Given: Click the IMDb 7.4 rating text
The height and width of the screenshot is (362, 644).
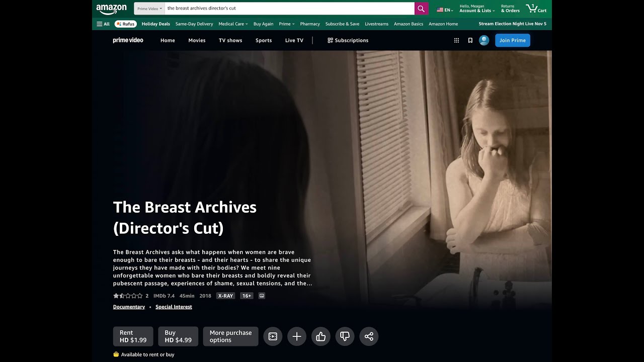Looking at the screenshot, I should coord(164,296).
